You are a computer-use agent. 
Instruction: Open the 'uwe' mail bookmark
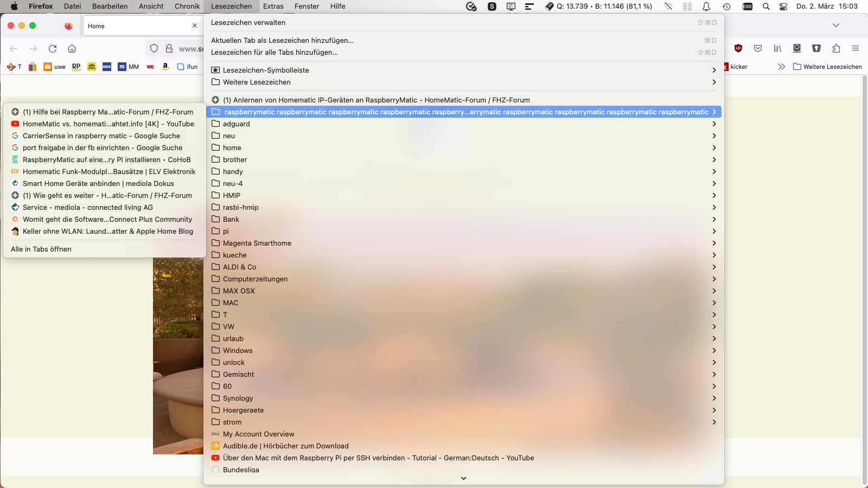[x=55, y=67]
